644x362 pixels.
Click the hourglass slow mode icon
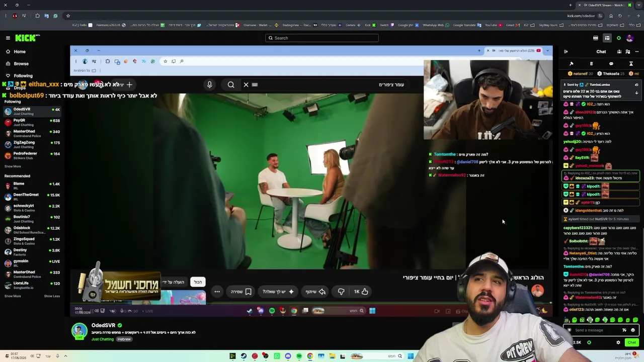[x=631, y=64]
